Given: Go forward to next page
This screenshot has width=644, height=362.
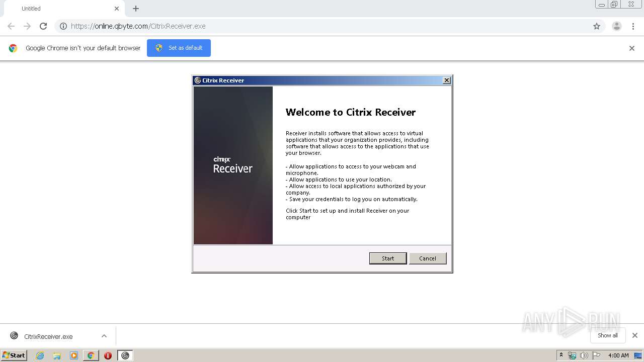Looking at the screenshot, I should [x=27, y=26].
